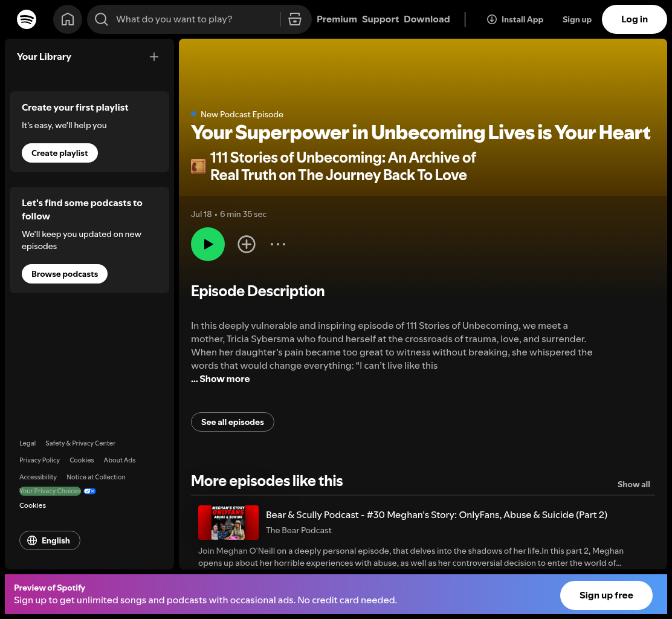Click Show all for more episodes
This screenshot has width=672, height=619.
click(x=633, y=484)
